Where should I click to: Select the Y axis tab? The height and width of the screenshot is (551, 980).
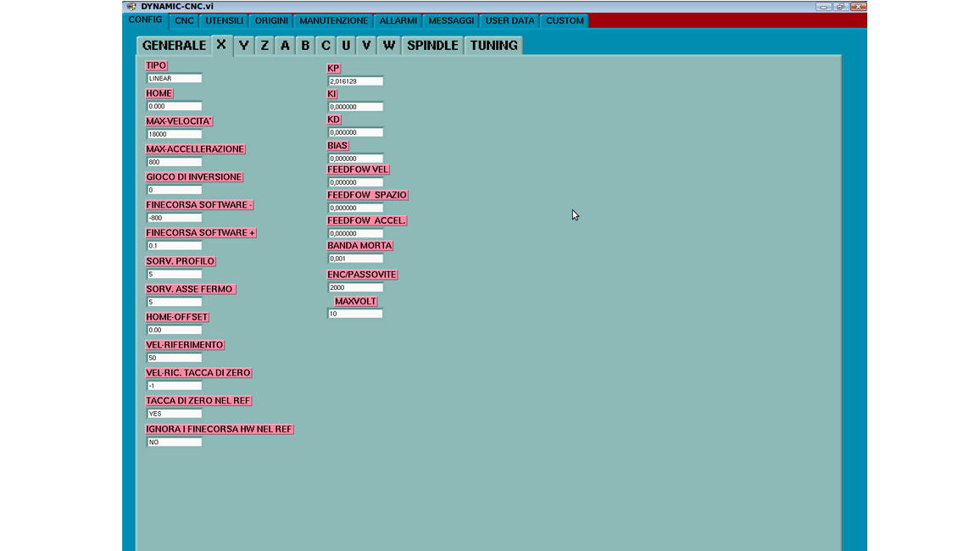click(x=244, y=46)
